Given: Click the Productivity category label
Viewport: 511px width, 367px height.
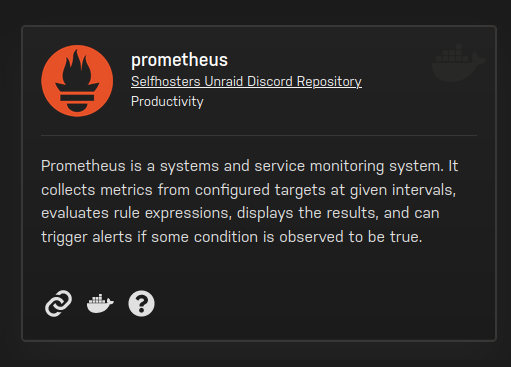Looking at the screenshot, I should coord(167,102).
